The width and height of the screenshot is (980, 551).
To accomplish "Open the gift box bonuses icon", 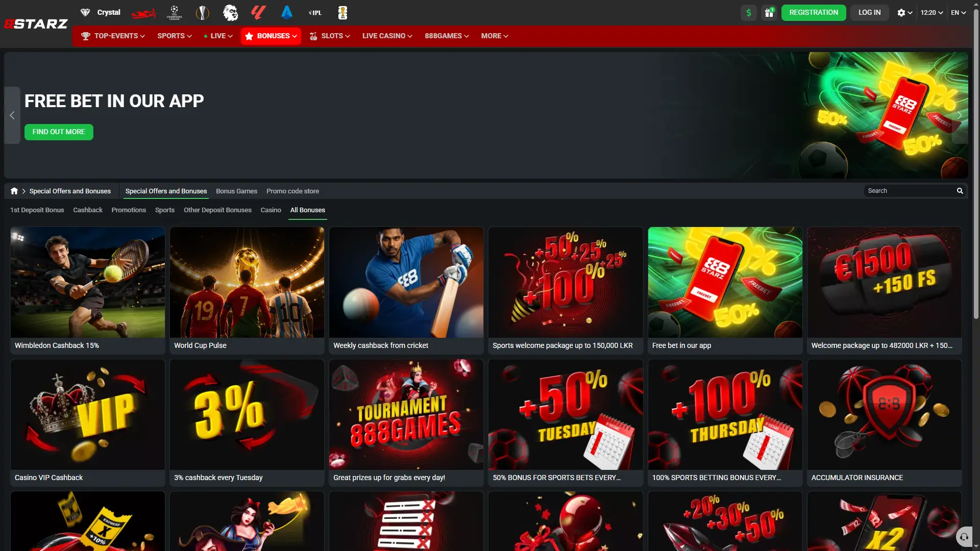I will coord(769,13).
